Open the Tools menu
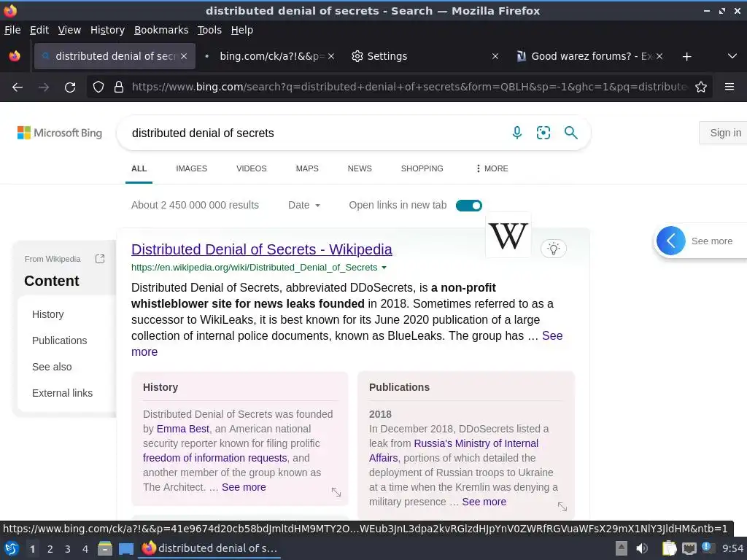 click(209, 30)
